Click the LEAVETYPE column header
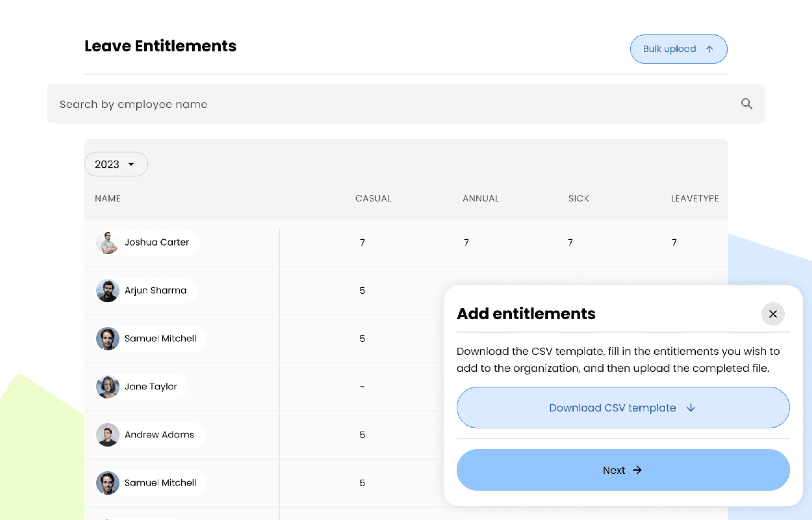This screenshot has width=812, height=520. tap(695, 198)
